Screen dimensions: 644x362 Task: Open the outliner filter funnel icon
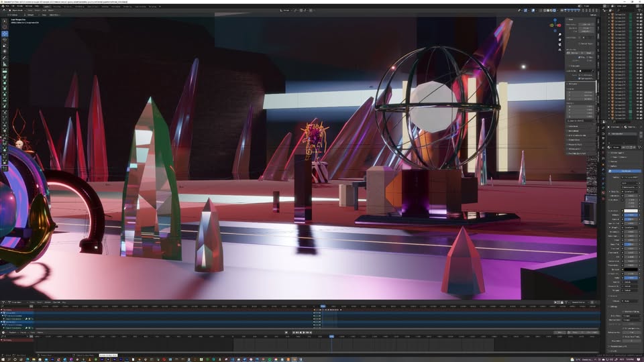[x=639, y=10]
